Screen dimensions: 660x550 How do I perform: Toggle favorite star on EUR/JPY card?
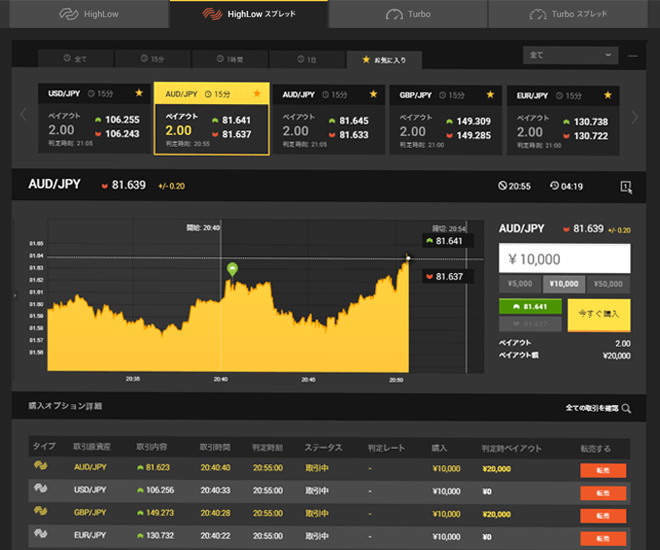tap(608, 95)
